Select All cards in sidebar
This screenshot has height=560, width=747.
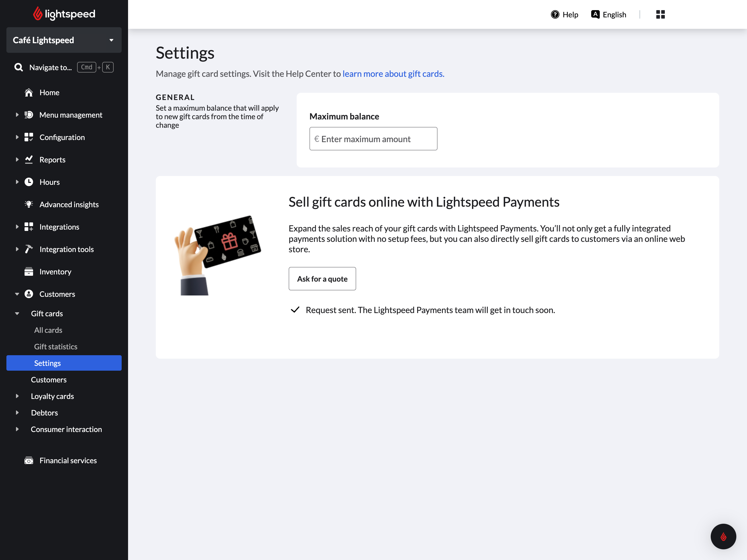click(x=48, y=330)
